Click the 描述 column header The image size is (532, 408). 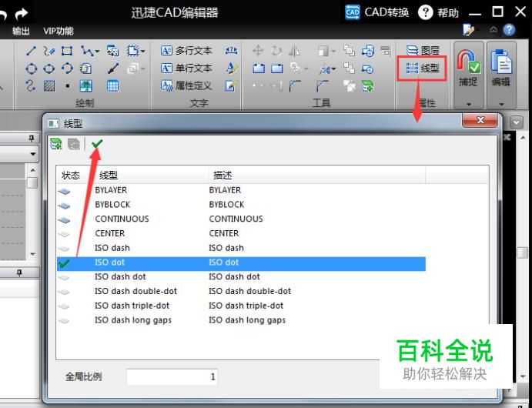(223, 176)
